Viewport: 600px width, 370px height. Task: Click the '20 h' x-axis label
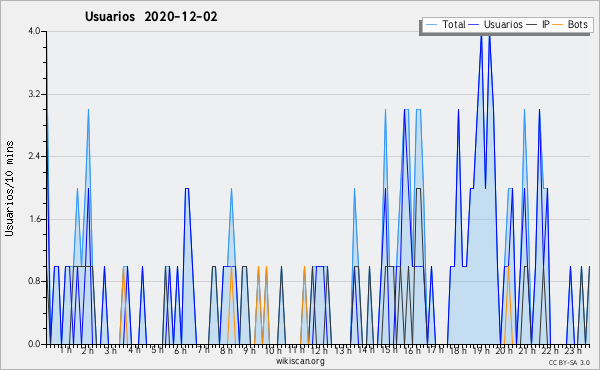(x=504, y=351)
